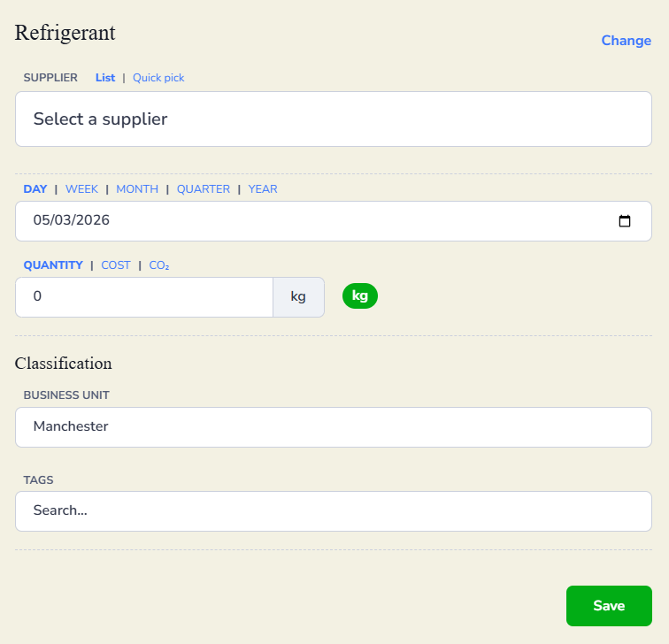This screenshot has width=669, height=644.
Task: Click the Change link
Action: click(627, 41)
